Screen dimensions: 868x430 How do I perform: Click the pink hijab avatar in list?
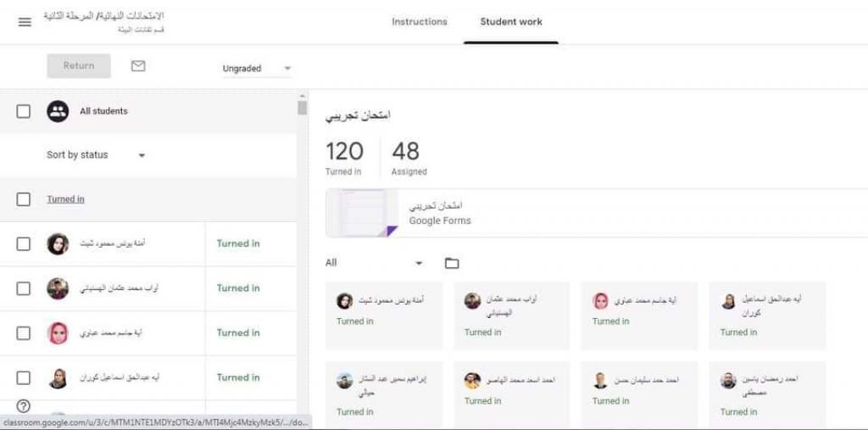tap(58, 333)
